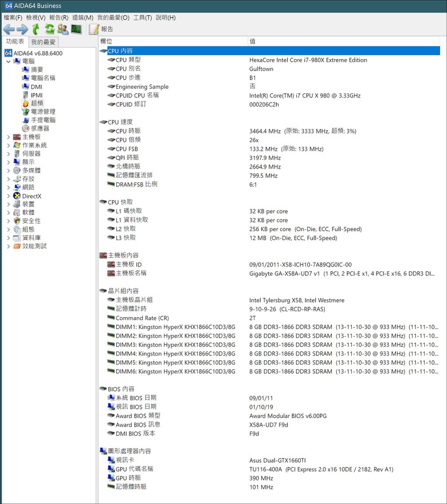
Task: Select the 電腦名稱 tree item
Action: click(38, 78)
